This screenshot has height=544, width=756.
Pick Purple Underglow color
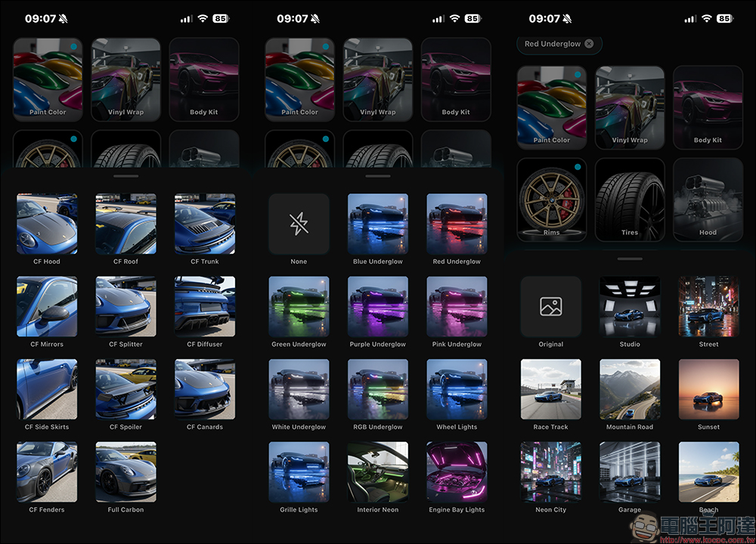pos(377,306)
